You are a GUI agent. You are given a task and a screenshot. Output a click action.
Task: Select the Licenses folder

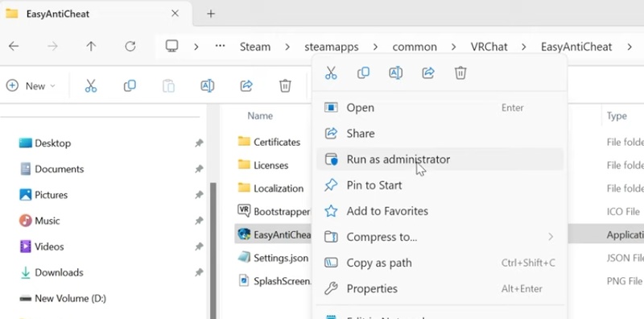(263, 165)
